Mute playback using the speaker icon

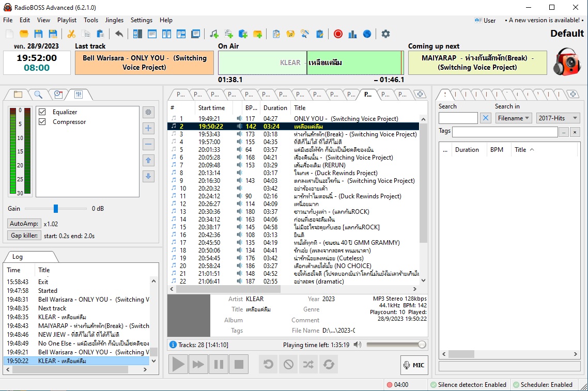(x=358, y=345)
